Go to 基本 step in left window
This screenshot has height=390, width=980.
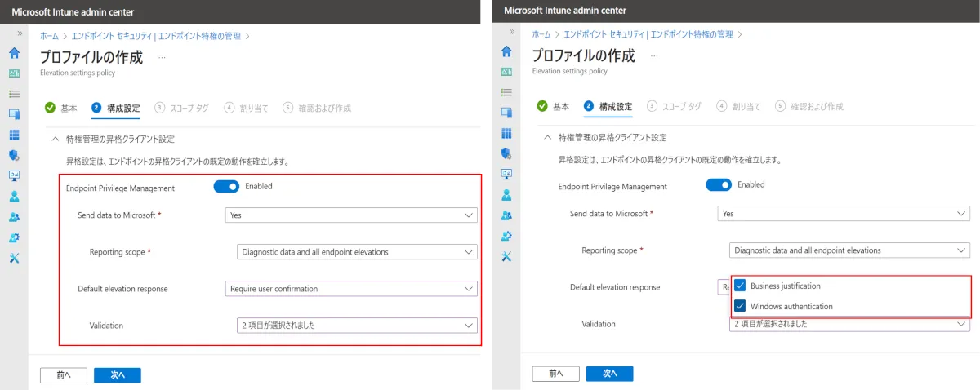(x=61, y=108)
